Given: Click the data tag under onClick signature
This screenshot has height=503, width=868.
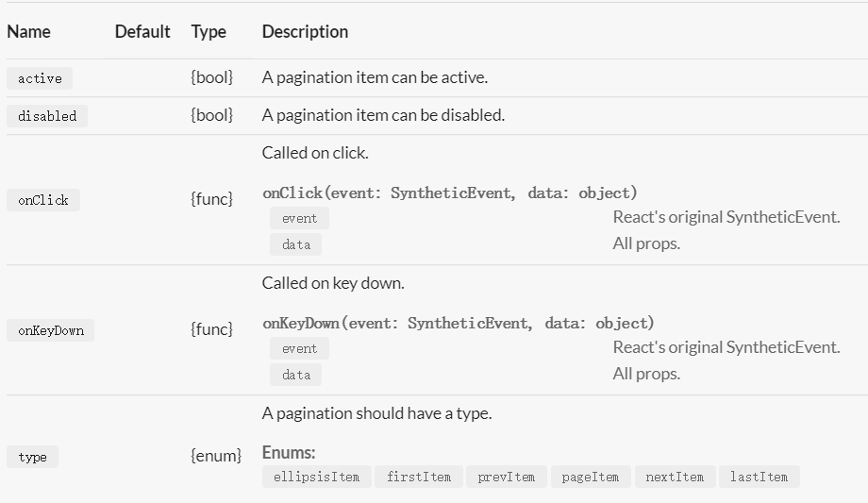Looking at the screenshot, I should coord(295,244).
